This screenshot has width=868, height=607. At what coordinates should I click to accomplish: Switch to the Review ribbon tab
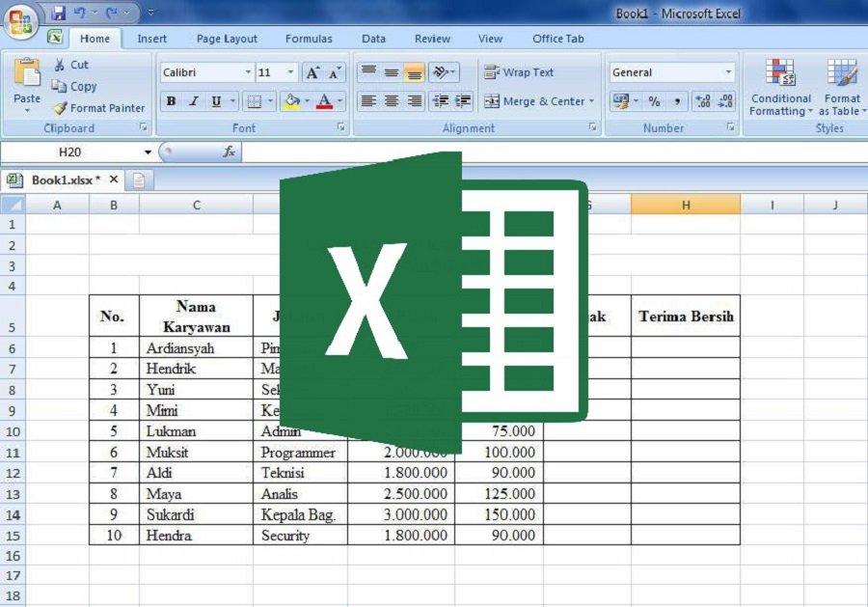point(432,39)
